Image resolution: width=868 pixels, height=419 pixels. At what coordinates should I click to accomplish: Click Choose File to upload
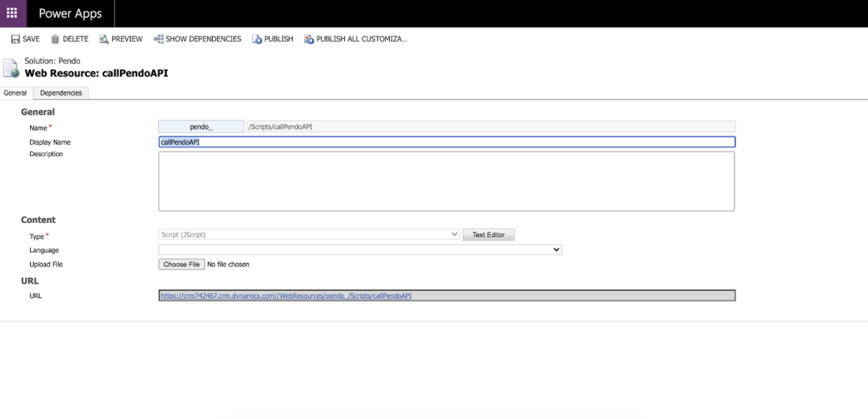pos(181,264)
